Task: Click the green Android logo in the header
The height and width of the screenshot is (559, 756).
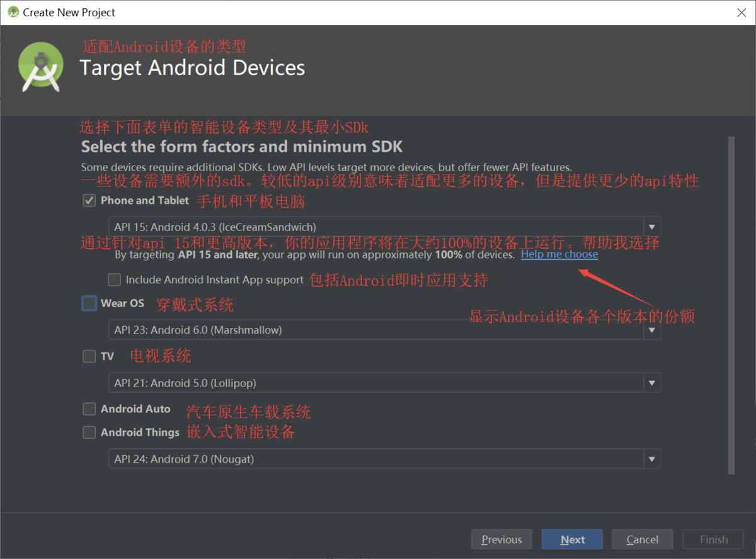Action: pos(41,65)
